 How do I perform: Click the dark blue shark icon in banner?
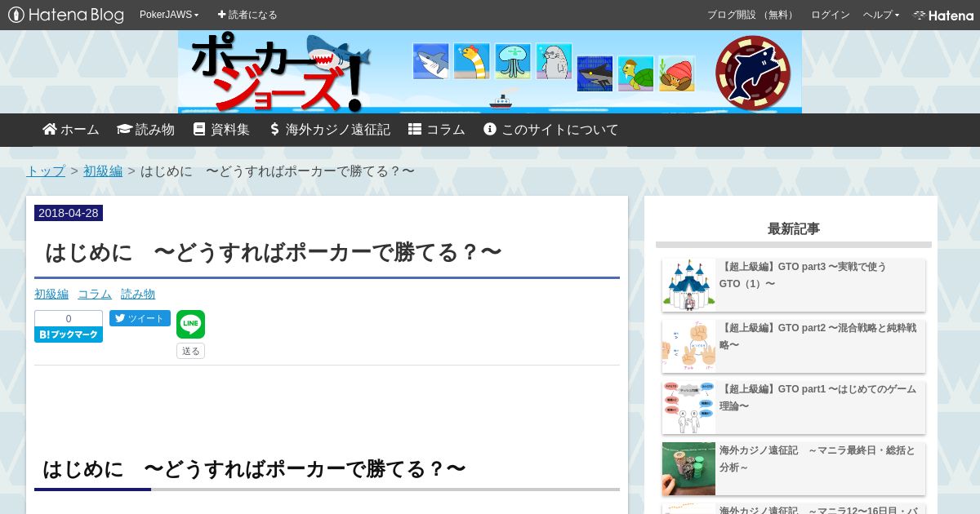[595, 73]
